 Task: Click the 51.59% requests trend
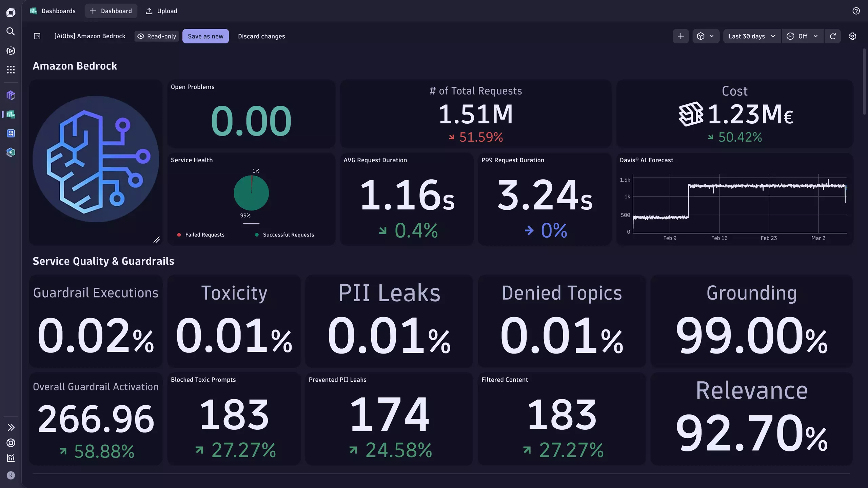coord(476,137)
